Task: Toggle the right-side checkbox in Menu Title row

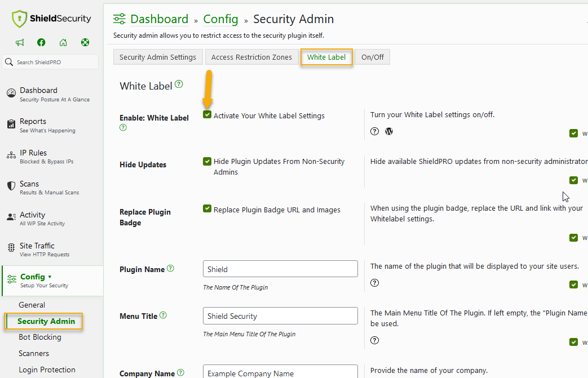Action: 573,341
